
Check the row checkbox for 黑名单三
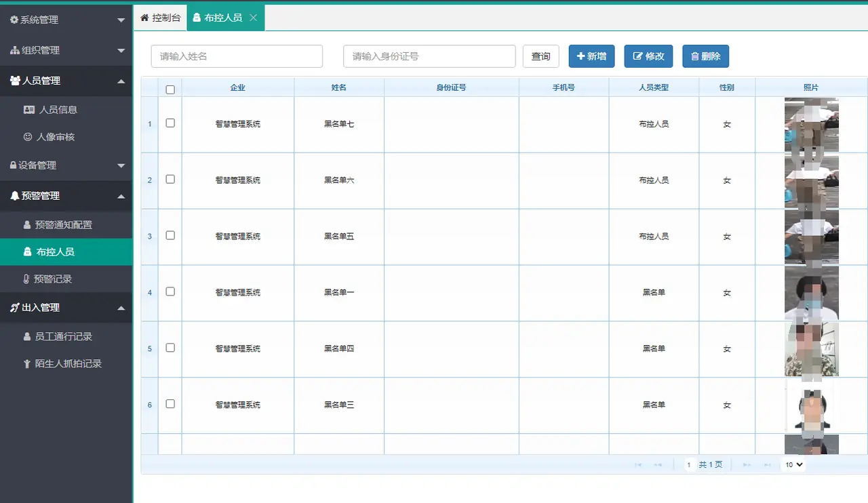click(x=170, y=404)
